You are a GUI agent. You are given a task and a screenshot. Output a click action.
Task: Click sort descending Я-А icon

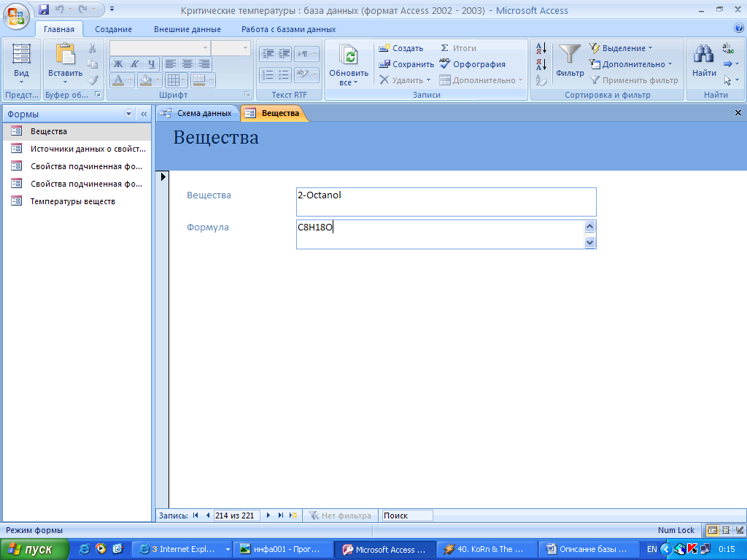541,64
